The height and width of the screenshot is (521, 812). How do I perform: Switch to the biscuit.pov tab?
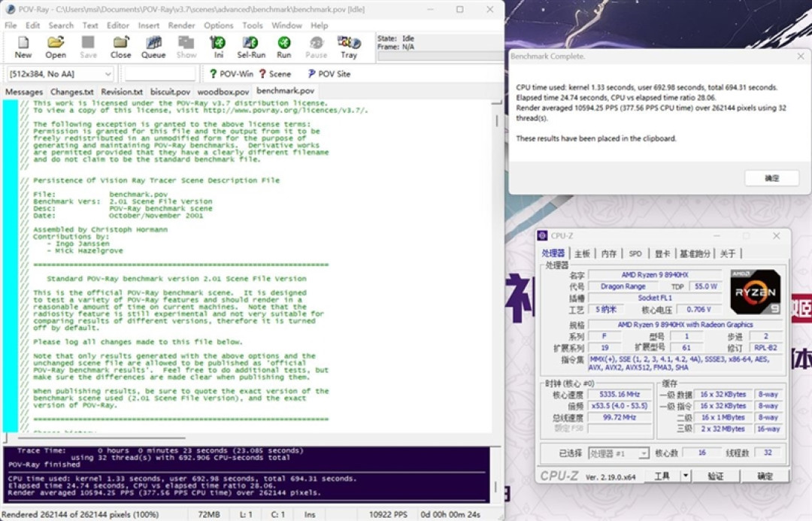(171, 92)
